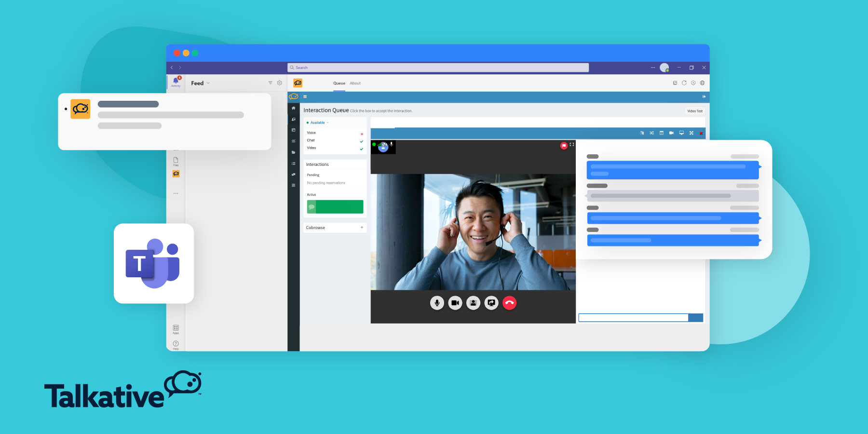
Task: Switch to the About tab
Action: click(x=355, y=83)
